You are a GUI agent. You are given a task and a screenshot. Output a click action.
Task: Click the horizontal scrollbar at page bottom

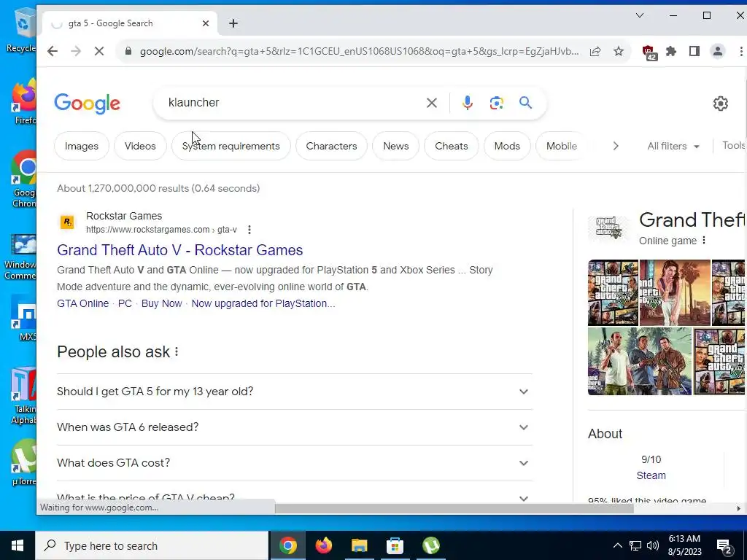[x=454, y=508]
